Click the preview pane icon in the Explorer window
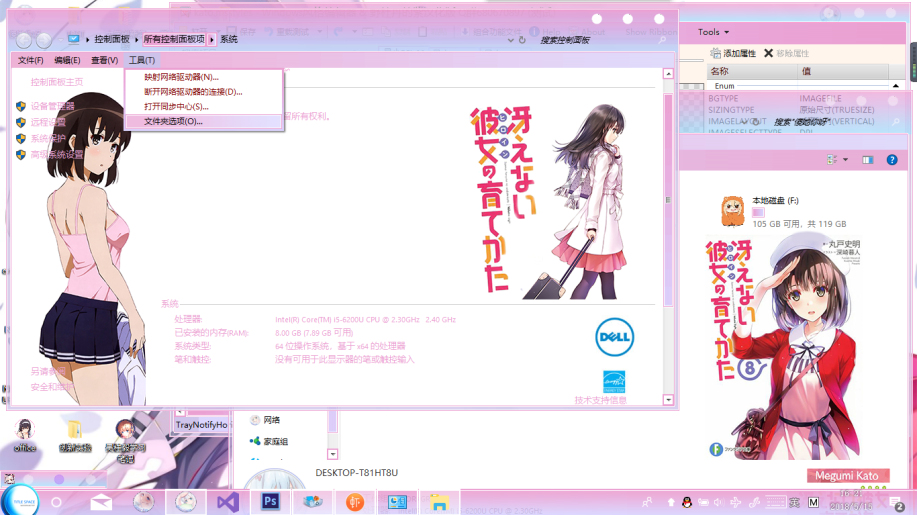This screenshot has width=917, height=515. pos(867,160)
